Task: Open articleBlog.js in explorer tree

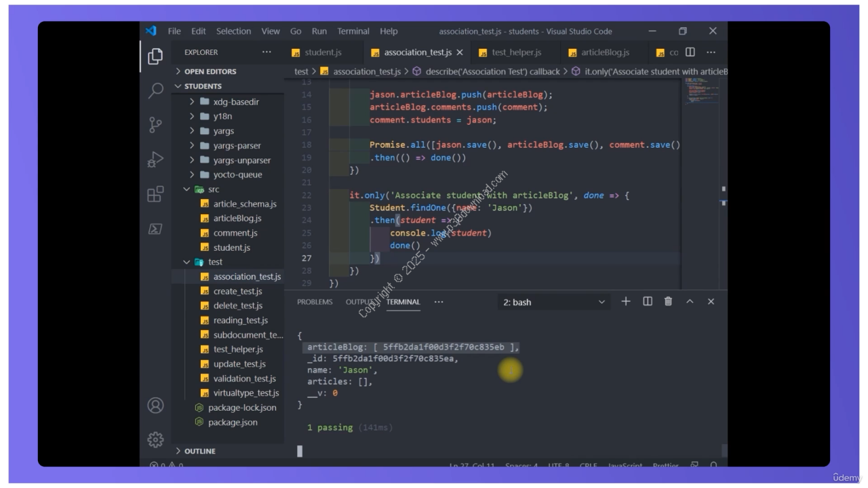Action: (228, 218)
